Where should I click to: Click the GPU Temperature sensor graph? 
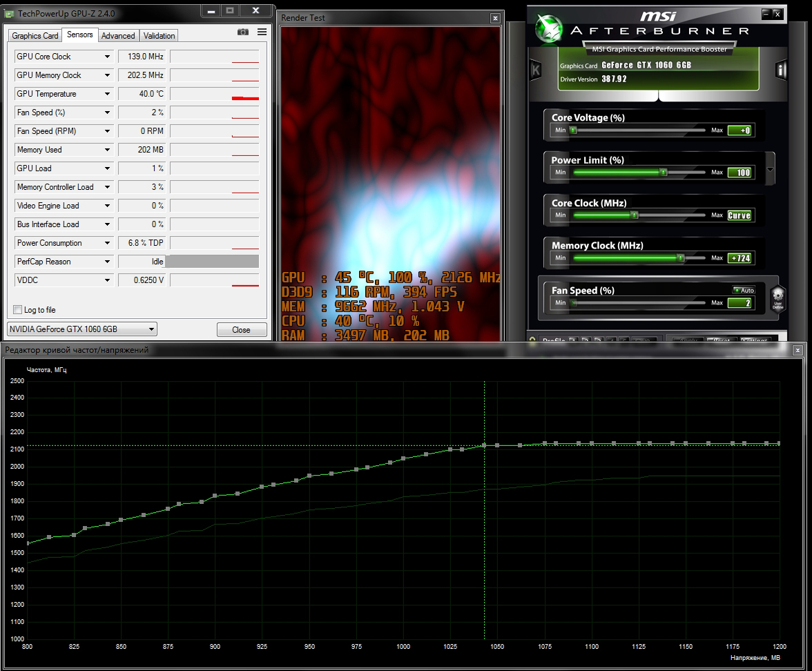[214, 94]
